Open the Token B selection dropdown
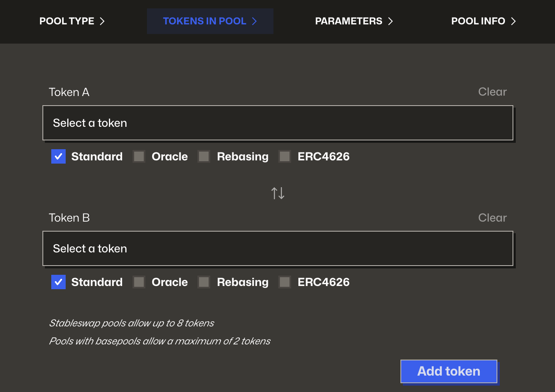The height and width of the screenshot is (392, 555). coord(277,248)
